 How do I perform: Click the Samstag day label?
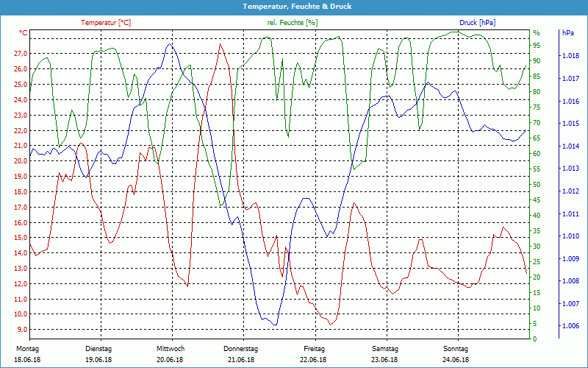385,348
